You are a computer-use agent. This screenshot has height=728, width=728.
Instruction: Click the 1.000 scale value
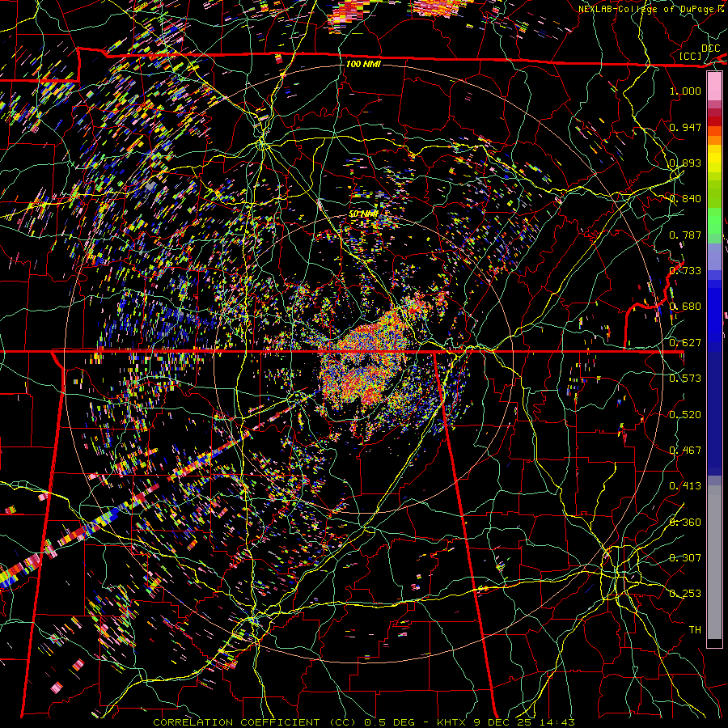pos(685,91)
